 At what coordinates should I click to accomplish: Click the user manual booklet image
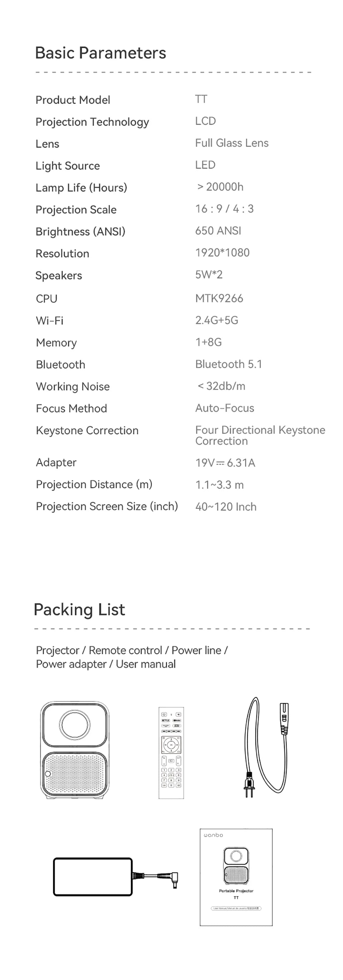pyautogui.click(x=236, y=877)
